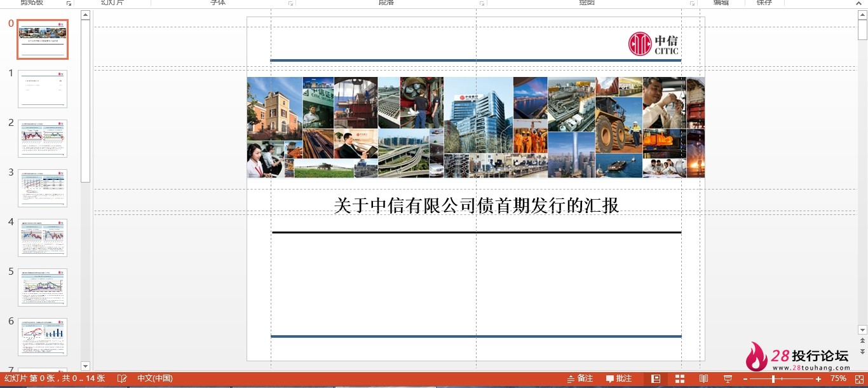Viewport: 868px width, 388px height.
Task: Select slide 5 thumbnail
Action: 43,288
